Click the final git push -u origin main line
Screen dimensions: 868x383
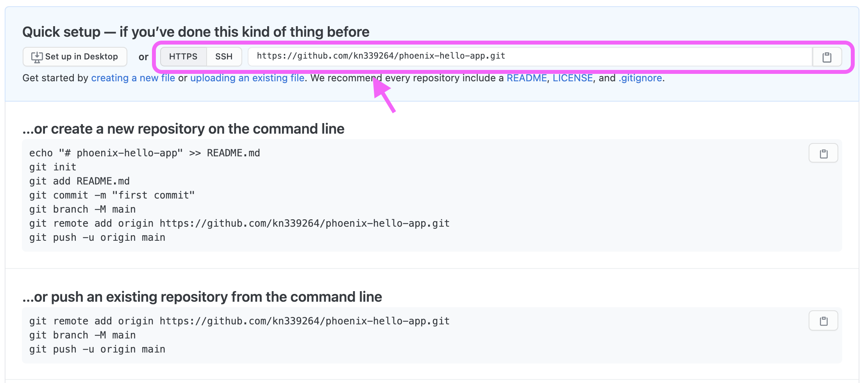(97, 349)
